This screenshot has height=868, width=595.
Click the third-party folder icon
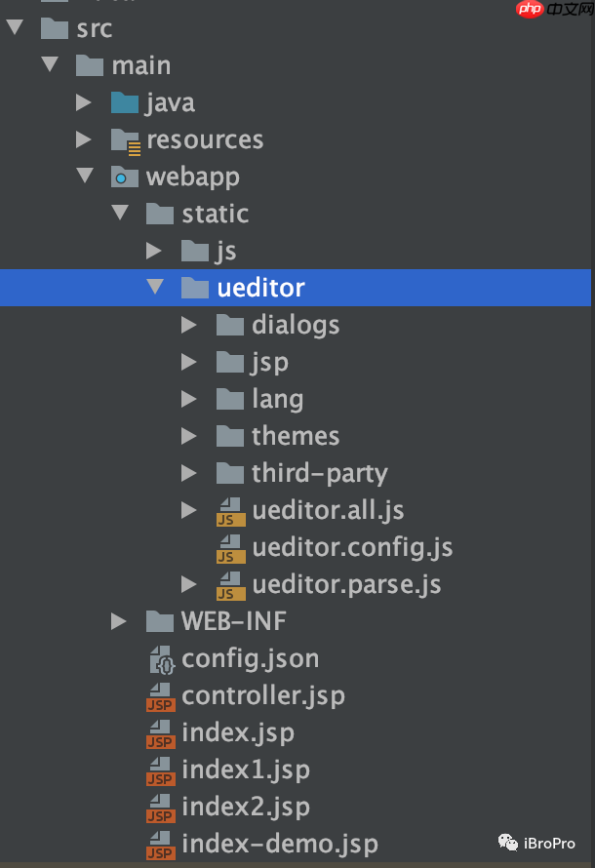click(230, 473)
